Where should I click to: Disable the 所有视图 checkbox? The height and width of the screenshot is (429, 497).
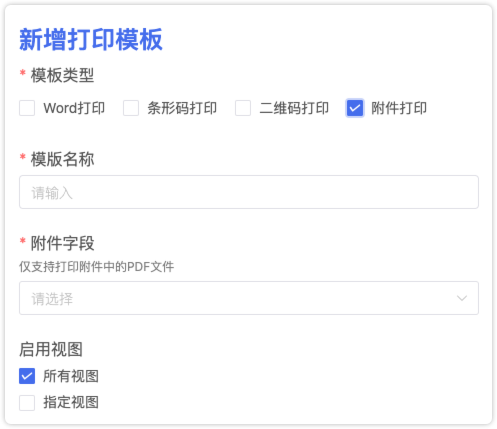coord(27,376)
